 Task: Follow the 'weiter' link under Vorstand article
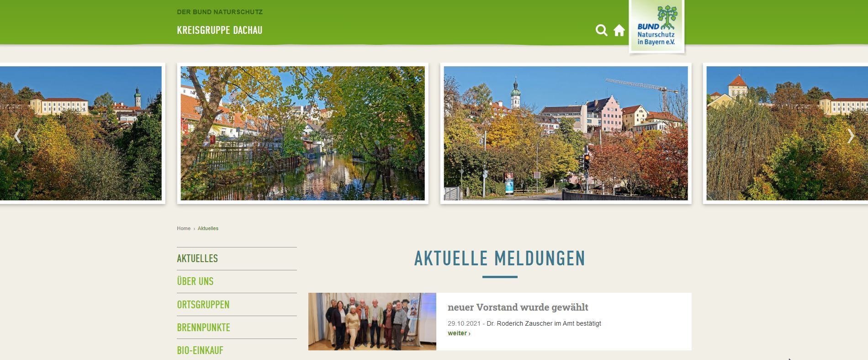point(459,333)
